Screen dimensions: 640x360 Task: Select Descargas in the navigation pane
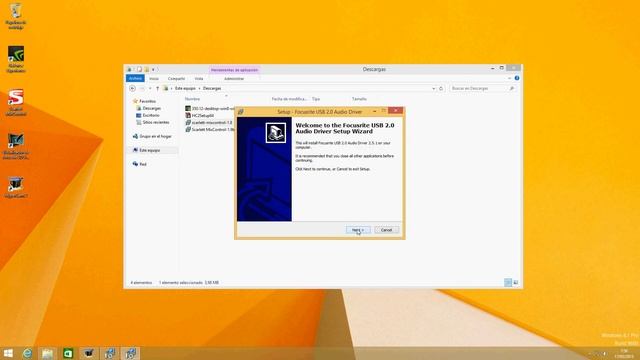click(x=151, y=108)
